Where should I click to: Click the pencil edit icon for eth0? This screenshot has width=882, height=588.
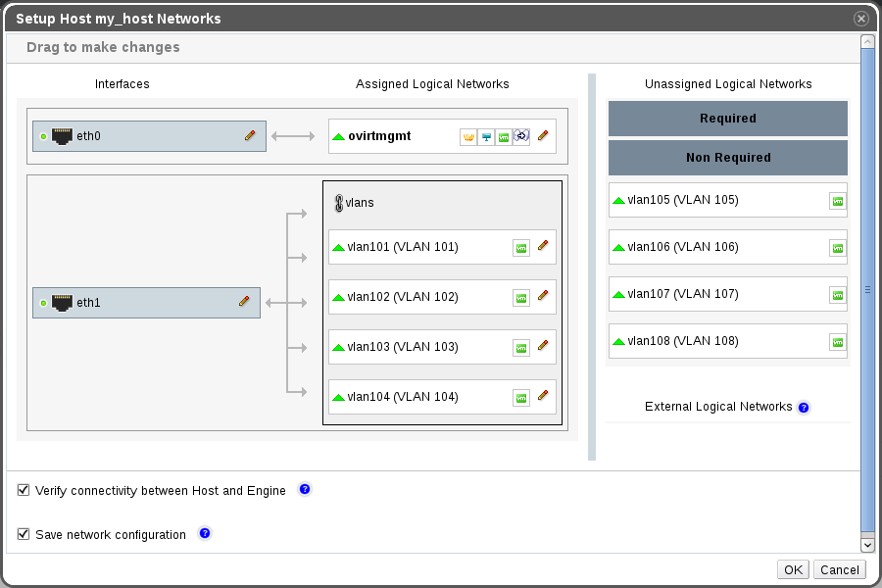tap(250, 135)
